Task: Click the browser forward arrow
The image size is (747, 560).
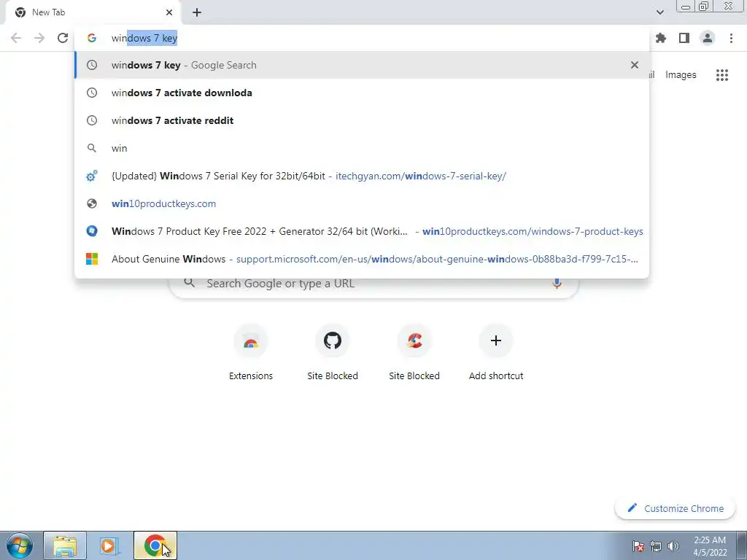Action: coord(39,38)
